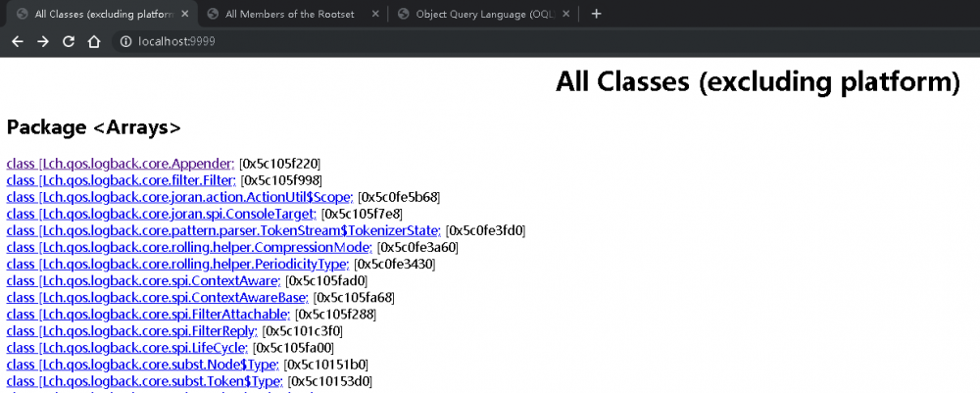This screenshot has height=393, width=980.
Task: Go forward using the browser forward arrow
Action: click(x=42, y=42)
